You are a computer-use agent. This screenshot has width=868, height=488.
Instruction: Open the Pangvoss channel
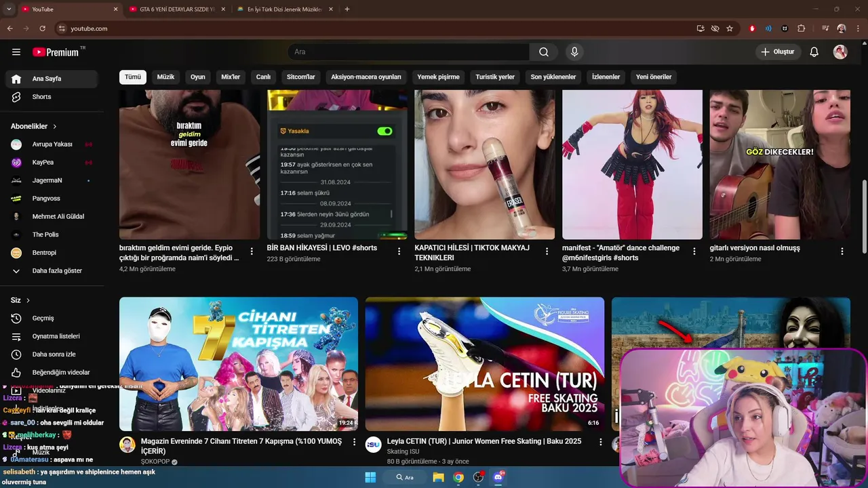(52, 199)
